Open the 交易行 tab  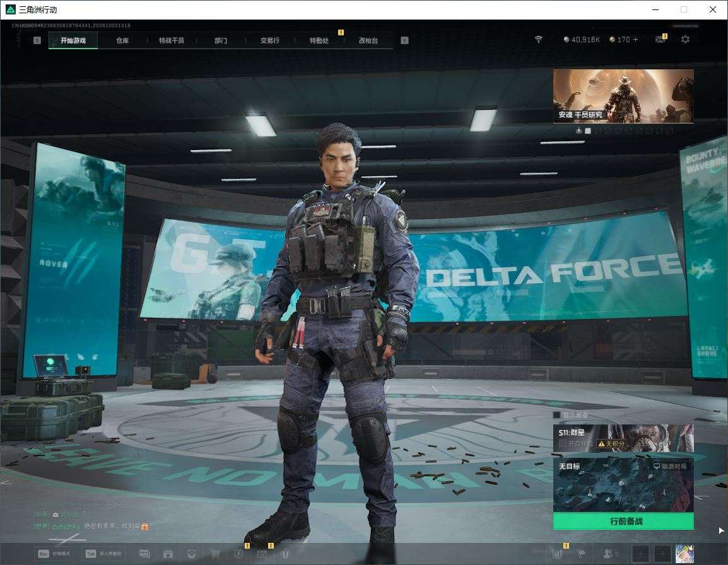270,40
